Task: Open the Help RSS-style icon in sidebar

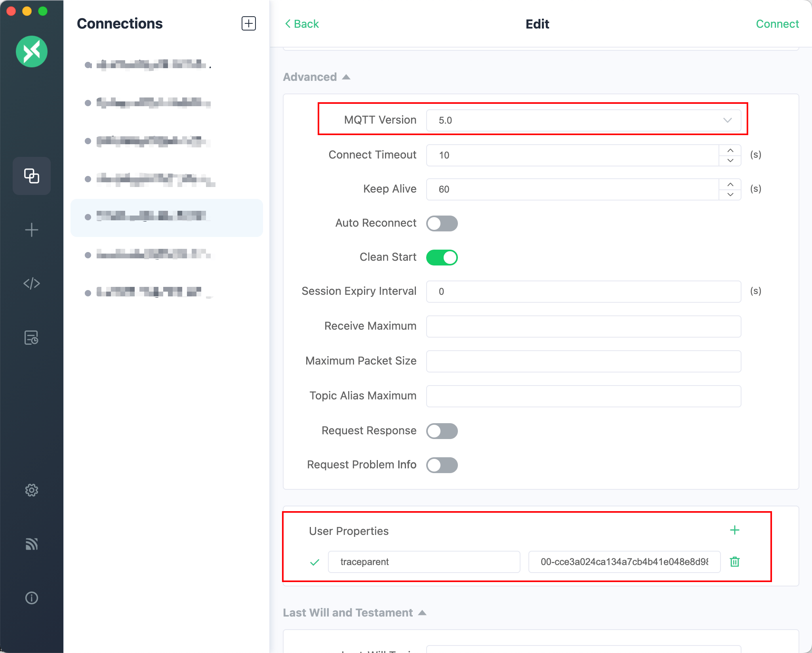Action: coord(32,544)
